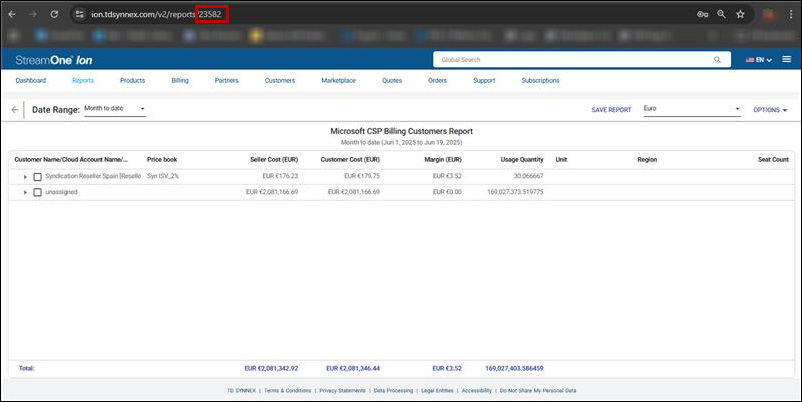Screen dimensions: 802x402
Task: Click the Usage Quantity column header
Action: tap(522, 160)
